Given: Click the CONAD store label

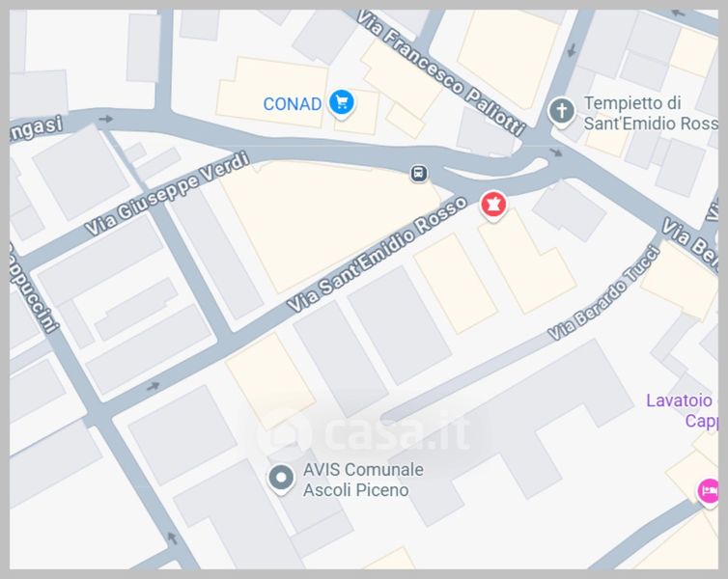Looking at the screenshot, I should 292,104.
